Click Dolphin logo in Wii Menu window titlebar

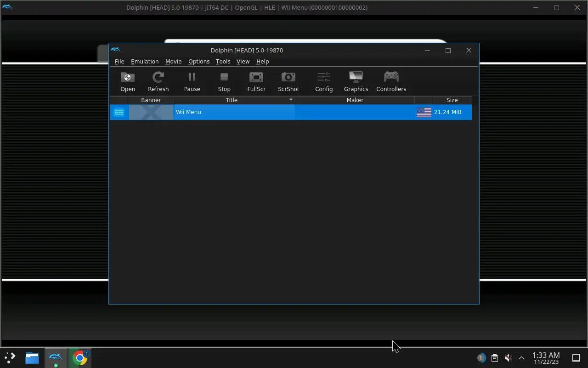click(7, 7)
